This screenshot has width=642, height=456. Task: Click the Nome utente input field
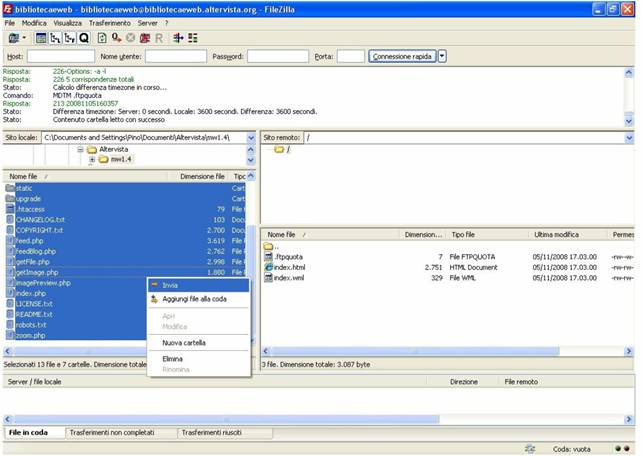(x=176, y=56)
